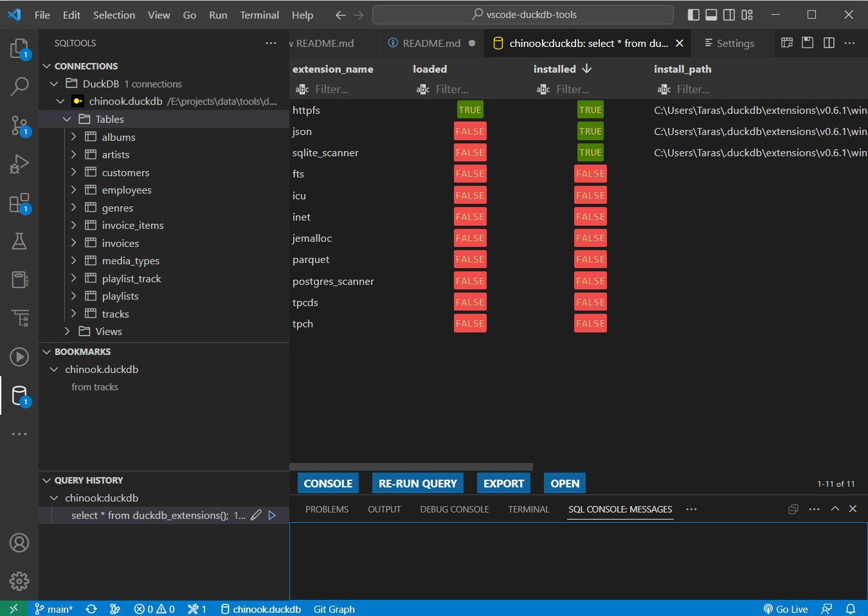Click the Search icon in activity bar
The image size is (868, 616).
point(19,86)
